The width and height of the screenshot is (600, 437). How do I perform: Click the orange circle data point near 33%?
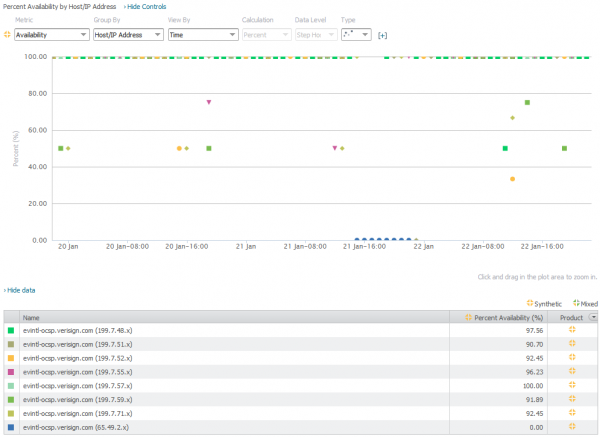tap(512, 179)
